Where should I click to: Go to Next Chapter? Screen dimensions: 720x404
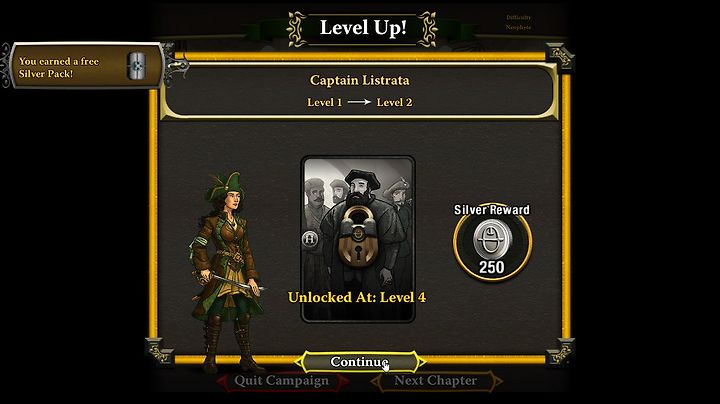(436, 381)
